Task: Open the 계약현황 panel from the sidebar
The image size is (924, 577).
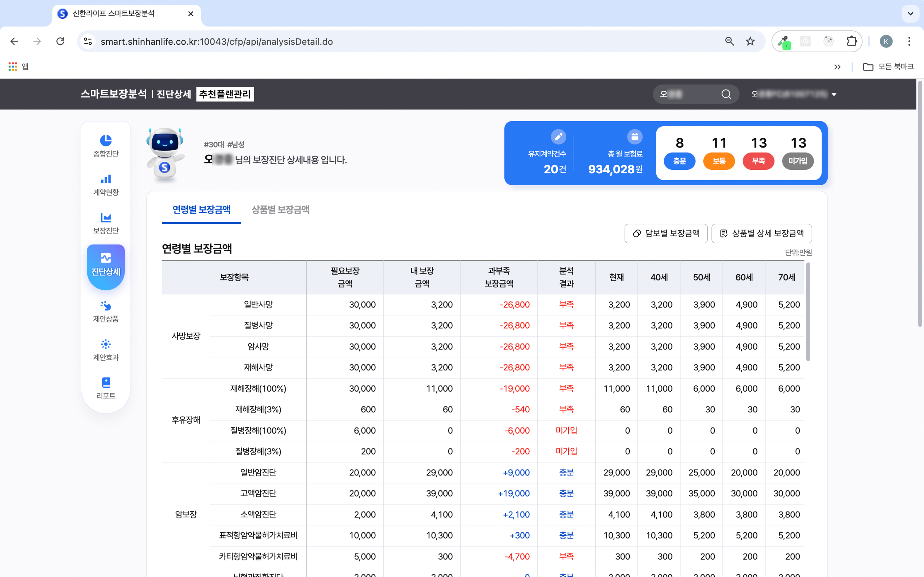Action: point(106,185)
